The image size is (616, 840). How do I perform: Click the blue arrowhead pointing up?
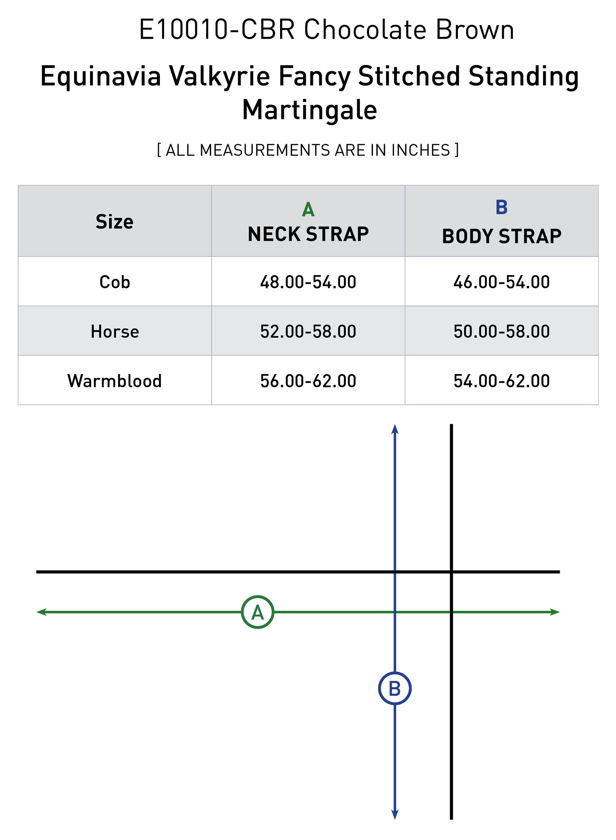(395, 429)
